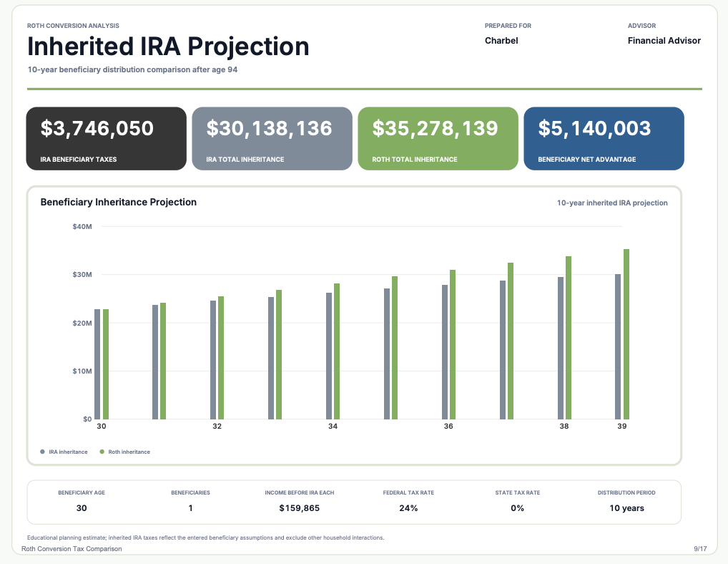
Task: Click x-axis label 39
Action: click(621, 426)
